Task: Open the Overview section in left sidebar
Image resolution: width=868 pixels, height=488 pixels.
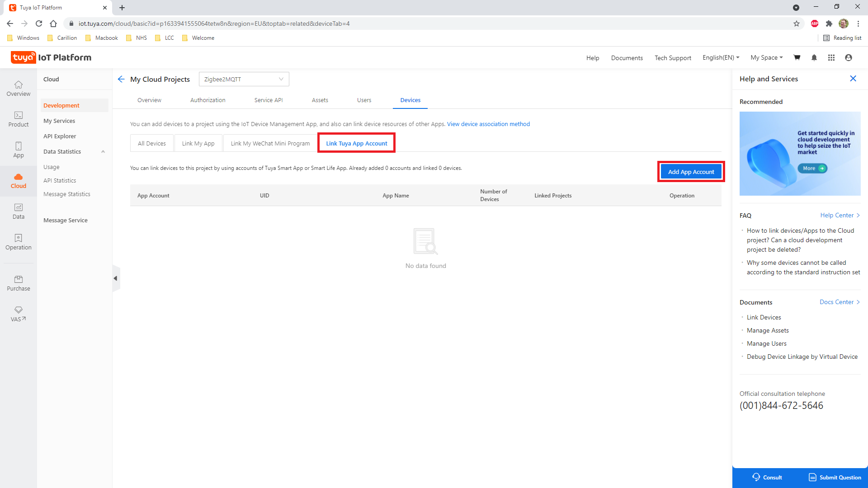Action: click(19, 89)
